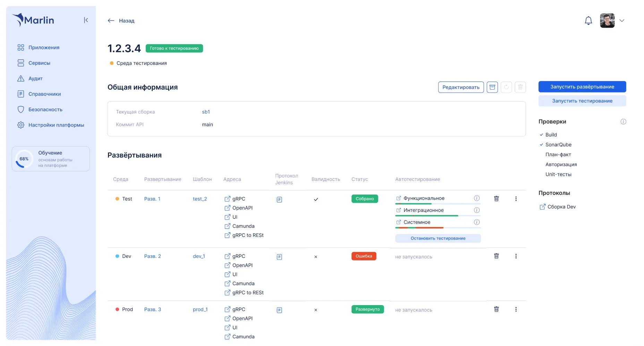Click the Системное test progress bar
Image resolution: width=644 pixels, height=346 pixels.
click(438, 228)
